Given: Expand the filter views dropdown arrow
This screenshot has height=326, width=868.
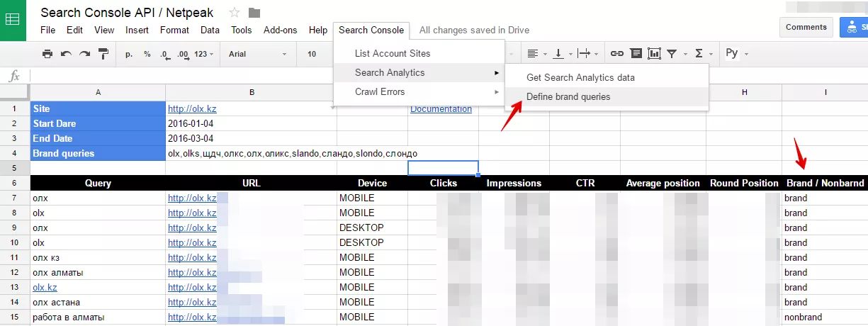Looking at the screenshot, I should pos(685,54).
